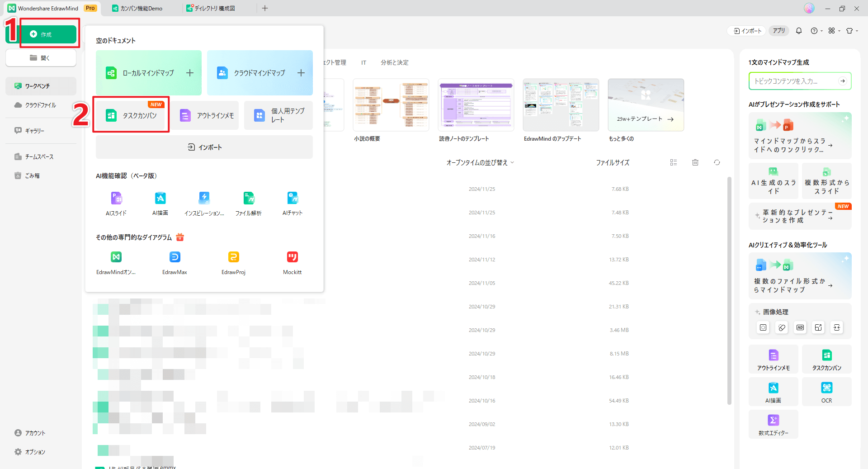Expand the shirt theme dropdown

click(852, 31)
